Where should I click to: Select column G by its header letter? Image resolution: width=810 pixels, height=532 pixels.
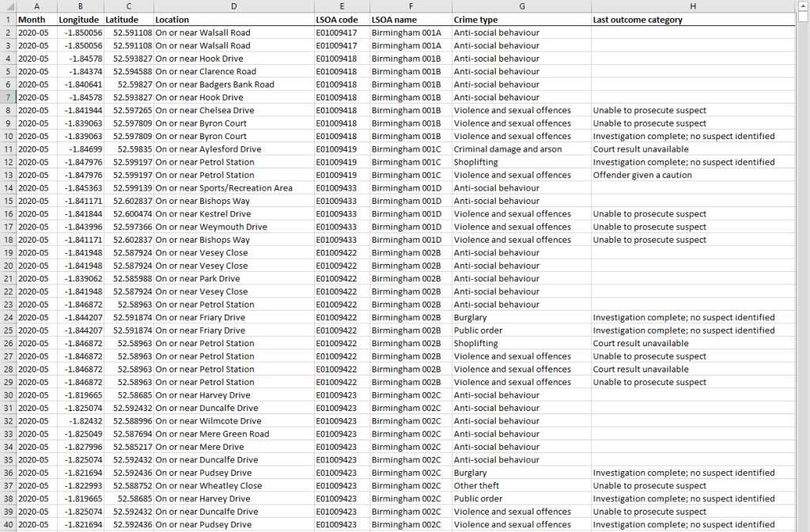[521, 6]
